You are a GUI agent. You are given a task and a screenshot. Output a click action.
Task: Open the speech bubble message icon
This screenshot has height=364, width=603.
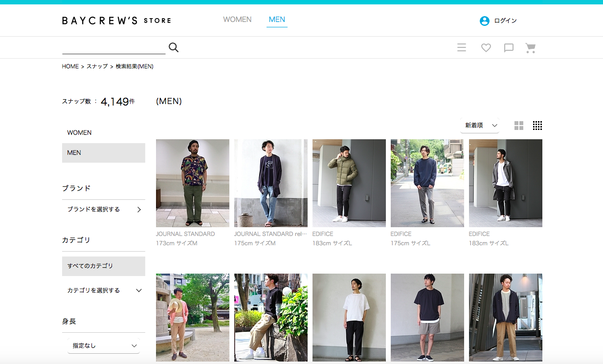509,48
